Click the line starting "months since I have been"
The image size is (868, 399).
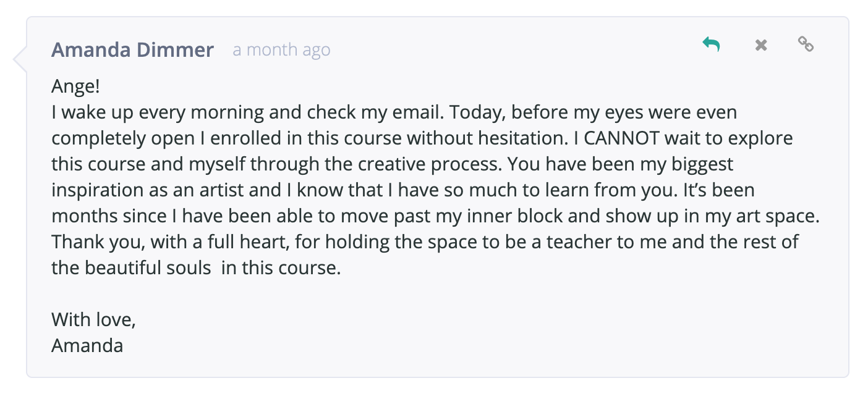coord(436,217)
